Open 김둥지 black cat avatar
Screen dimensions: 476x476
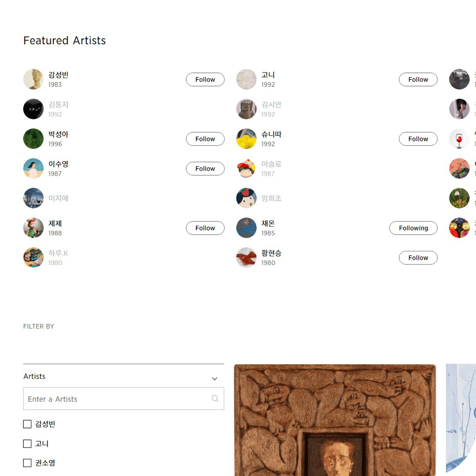(x=33, y=109)
